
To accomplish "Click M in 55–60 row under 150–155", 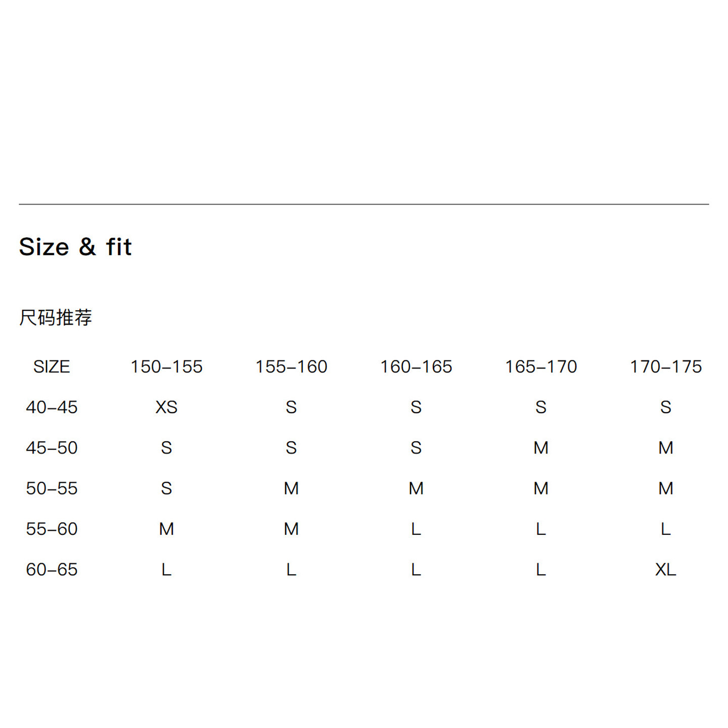I will pyautogui.click(x=166, y=529).
